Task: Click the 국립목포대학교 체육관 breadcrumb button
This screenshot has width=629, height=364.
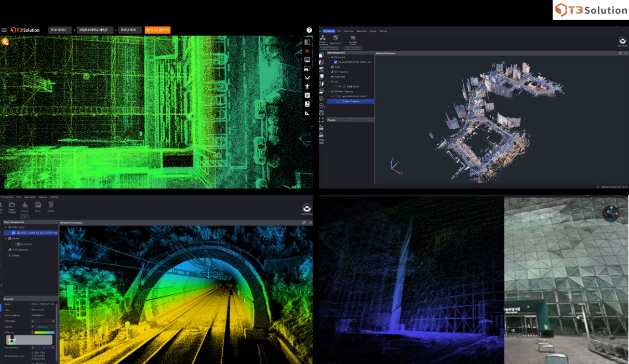Action: [x=95, y=30]
